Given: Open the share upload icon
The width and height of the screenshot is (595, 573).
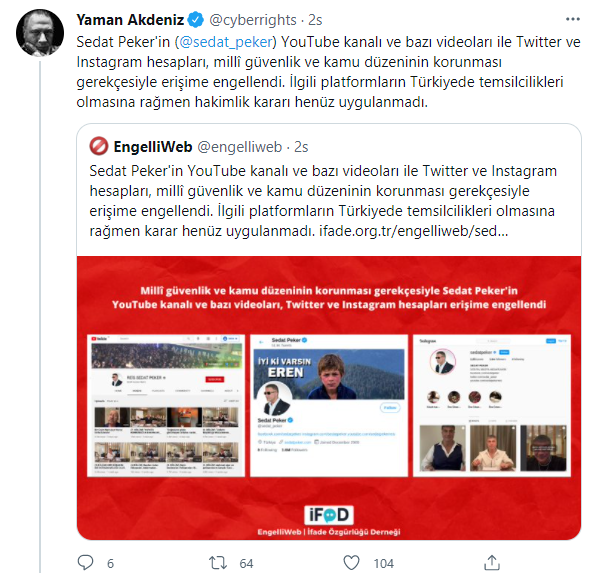Looking at the screenshot, I should click(491, 562).
